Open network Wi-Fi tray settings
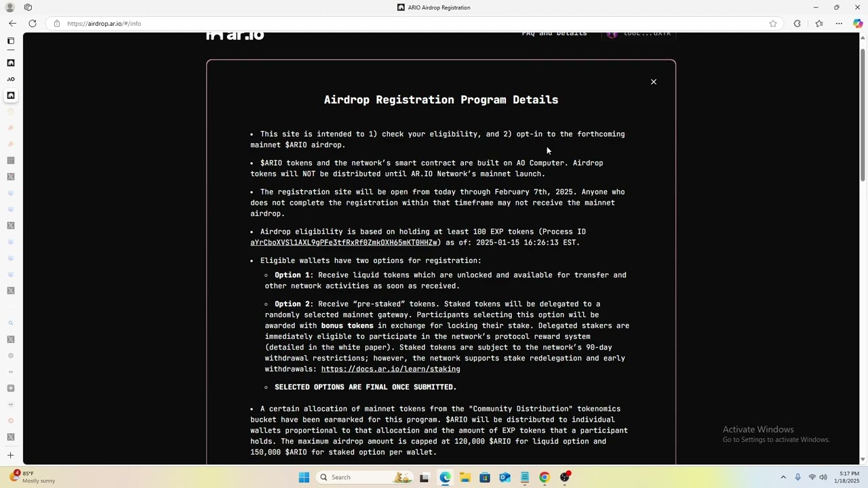The image size is (868, 488). click(812, 477)
